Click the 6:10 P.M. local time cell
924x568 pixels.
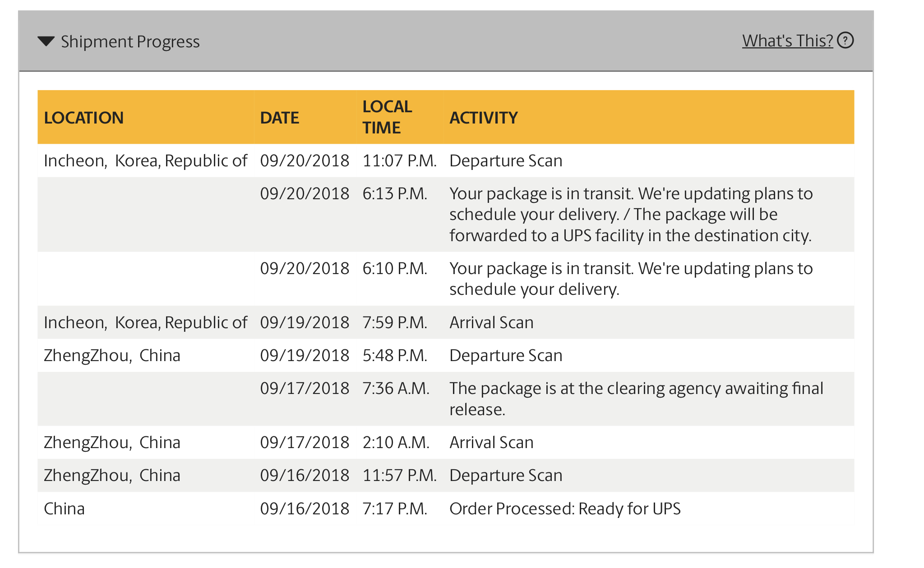[x=395, y=268]
